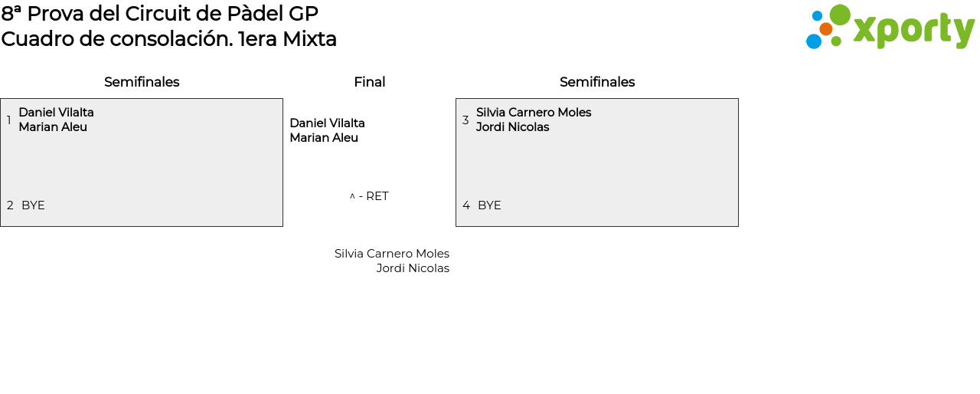Select Jordi Nicolas in the right semifinal box
Image resolution: width=980 pixels, height=394 pixels.
click(x=512, y=127)
